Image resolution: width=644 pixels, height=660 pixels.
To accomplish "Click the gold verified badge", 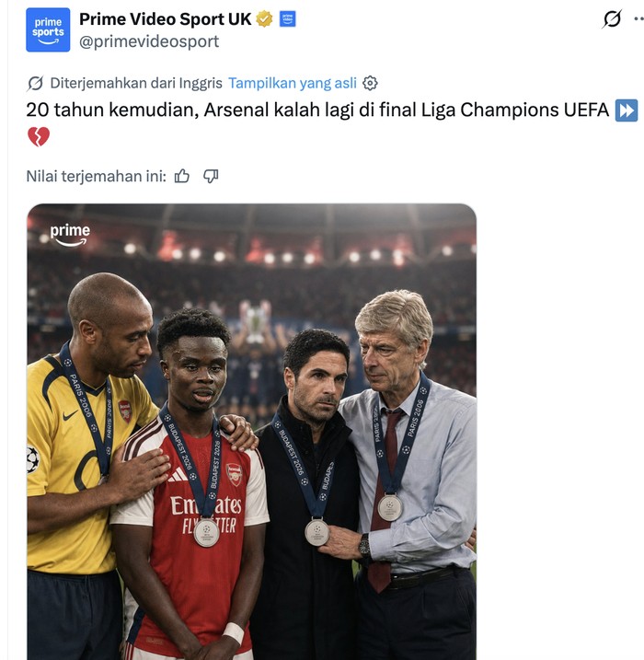I will click(265, 19).
